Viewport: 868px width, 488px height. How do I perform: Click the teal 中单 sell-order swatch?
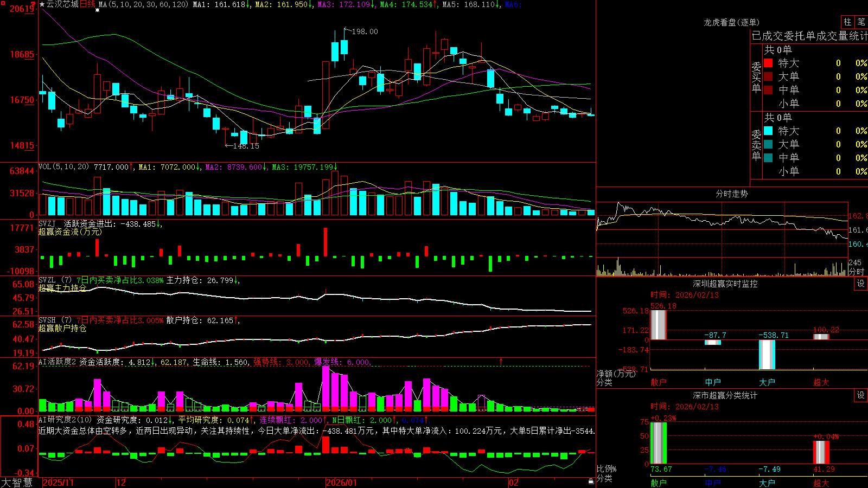[x=768, y=158]
